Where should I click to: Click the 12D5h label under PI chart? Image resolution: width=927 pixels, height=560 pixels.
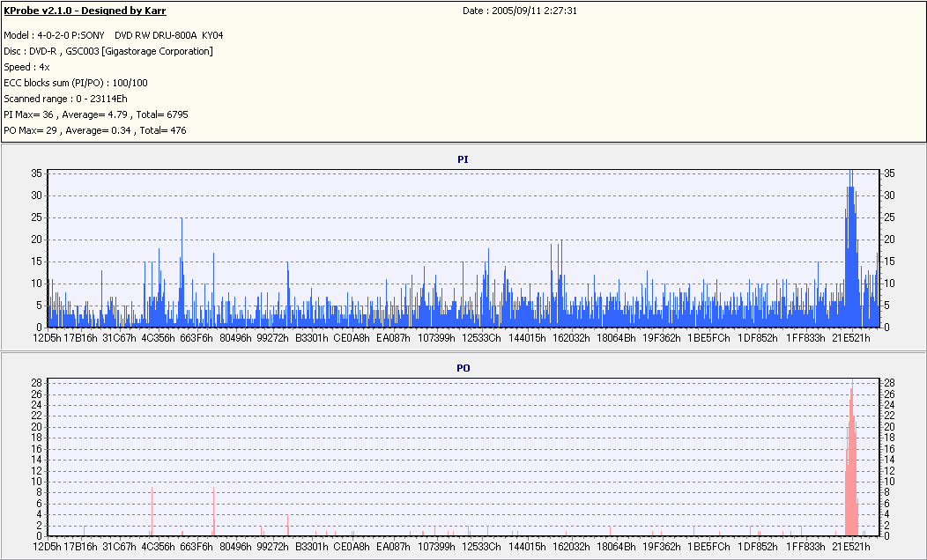click(x=46, y=337)
